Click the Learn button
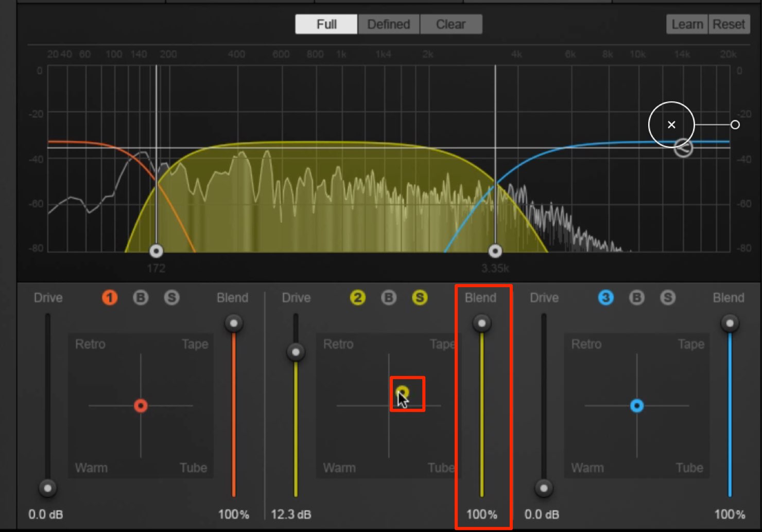The height and width of the screenshot is (532, 762). pyautogui.click(x=687, y=24)
